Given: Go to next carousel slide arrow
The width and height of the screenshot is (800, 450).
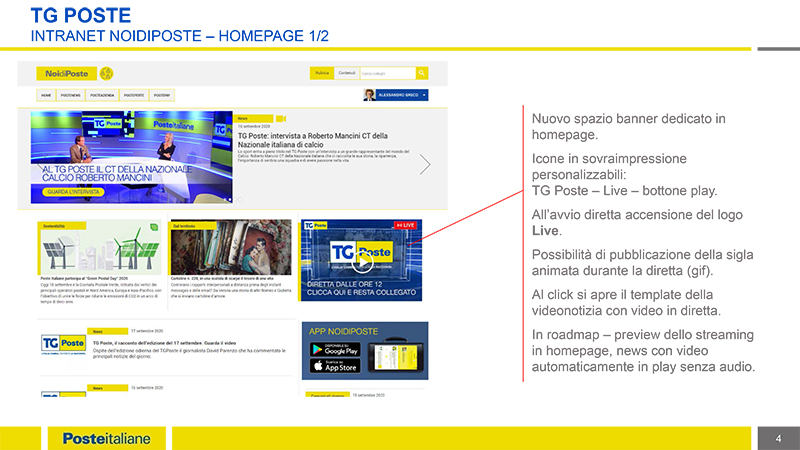Looking at the screenshot, I should click(x=425, y=164).
